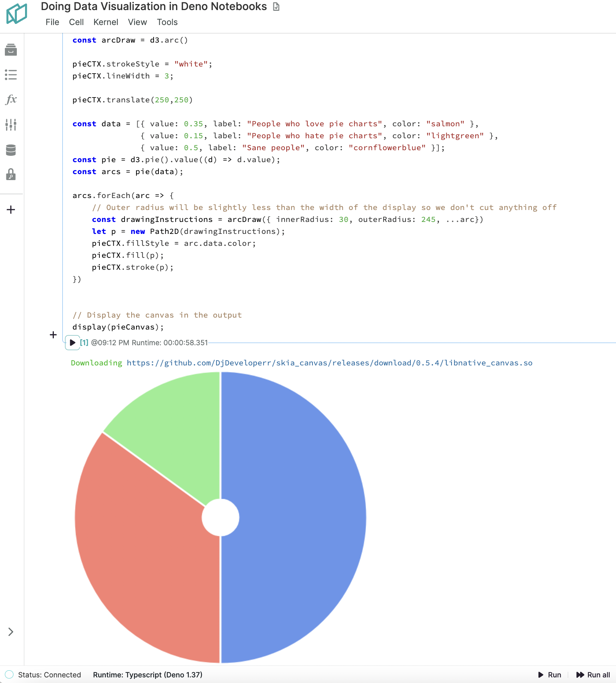This screenshot has height=683, width=616.
Task: Open the Files archive panel in sidebar
Action: tap(11, 50)
